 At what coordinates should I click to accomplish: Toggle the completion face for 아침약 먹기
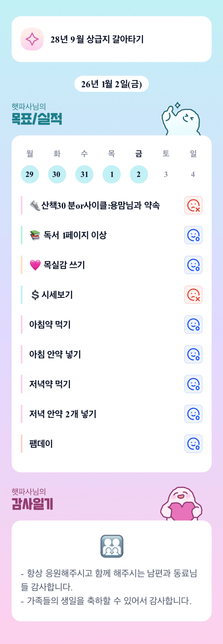click(193, 325)
